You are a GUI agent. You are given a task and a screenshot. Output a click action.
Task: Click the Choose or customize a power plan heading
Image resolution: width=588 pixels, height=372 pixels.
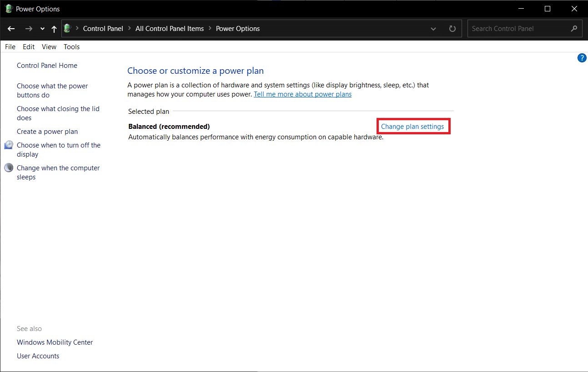click(196, 71)
